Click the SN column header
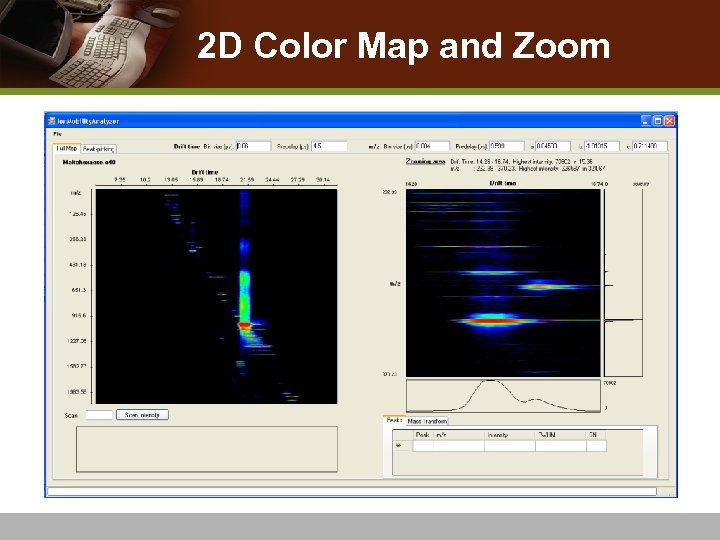720x540 pixels. click(596, 434)
